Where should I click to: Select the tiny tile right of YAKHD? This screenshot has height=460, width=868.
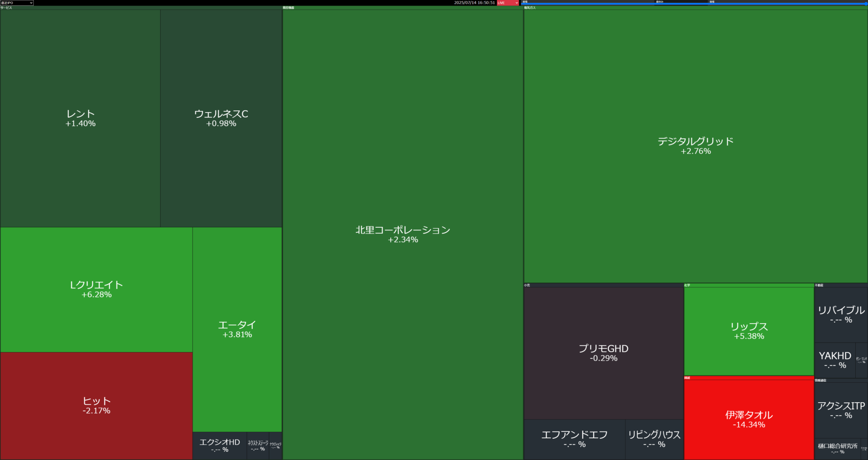(862, 360)
